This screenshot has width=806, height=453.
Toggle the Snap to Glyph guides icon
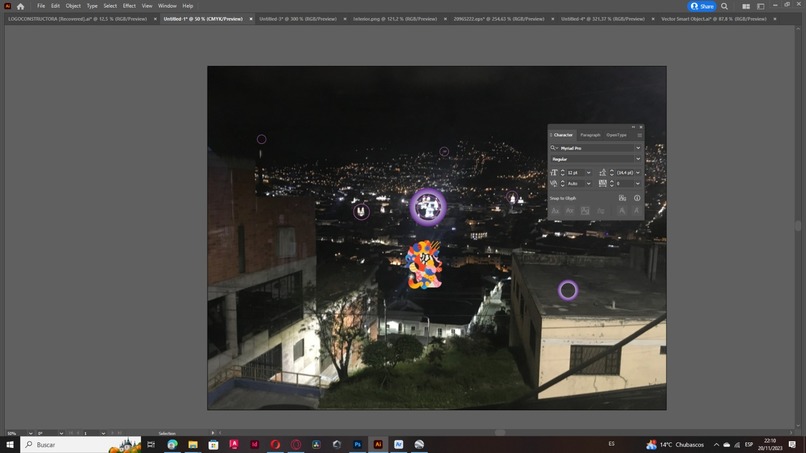pyautogui.click(x=622, y=198)
